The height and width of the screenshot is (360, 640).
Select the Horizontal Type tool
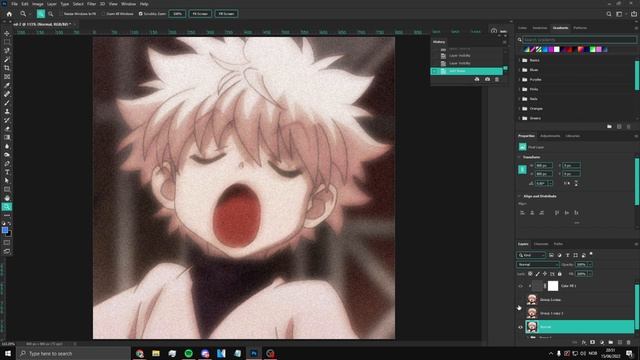[7, 172]
